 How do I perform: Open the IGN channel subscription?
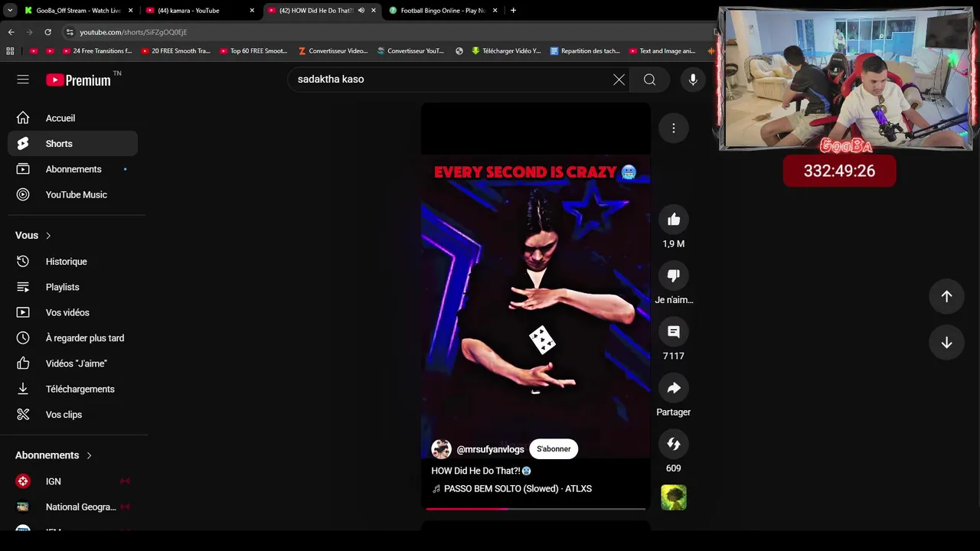[x=73, y=481]
